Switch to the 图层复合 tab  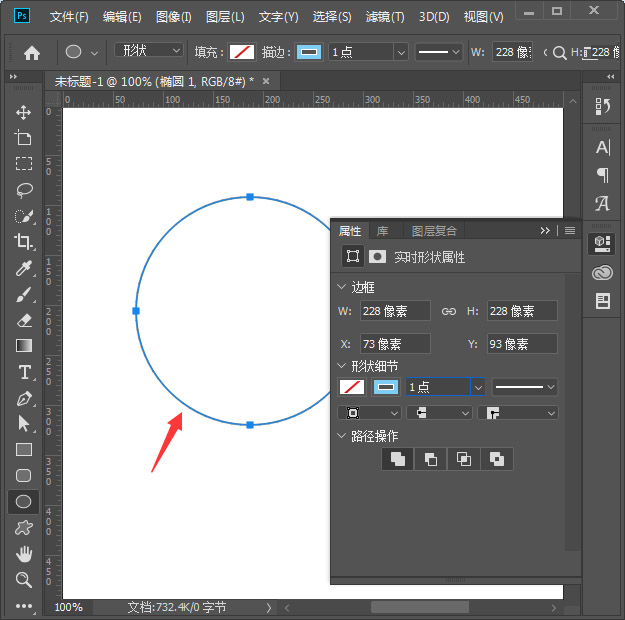pyautogui.click(x=434, y=231)
